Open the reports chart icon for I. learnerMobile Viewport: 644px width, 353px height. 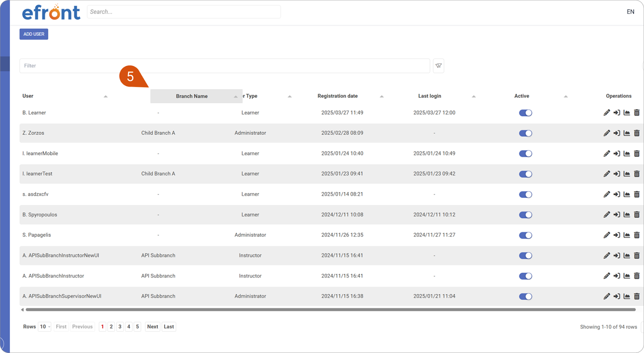coord(627,153)
